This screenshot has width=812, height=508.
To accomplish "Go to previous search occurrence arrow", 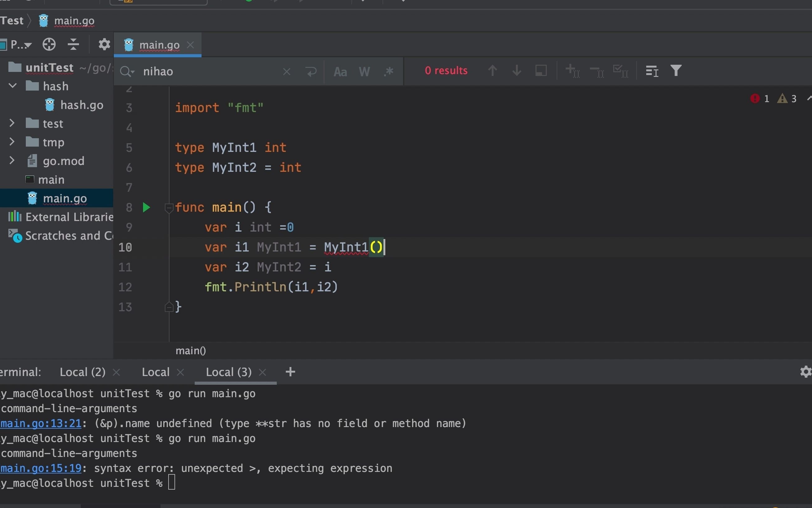I will [492, 71].
